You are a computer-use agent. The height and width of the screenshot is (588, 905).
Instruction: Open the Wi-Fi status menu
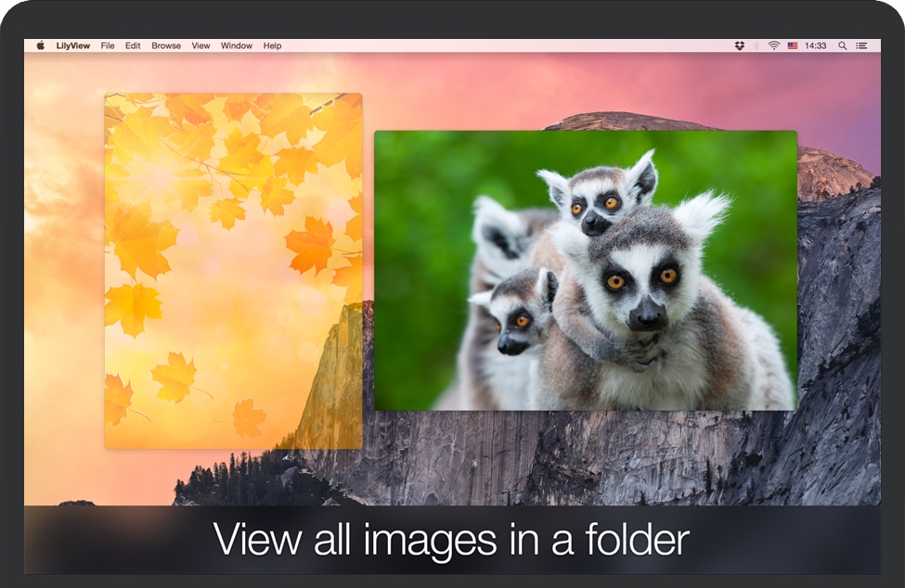pos(774,45)
